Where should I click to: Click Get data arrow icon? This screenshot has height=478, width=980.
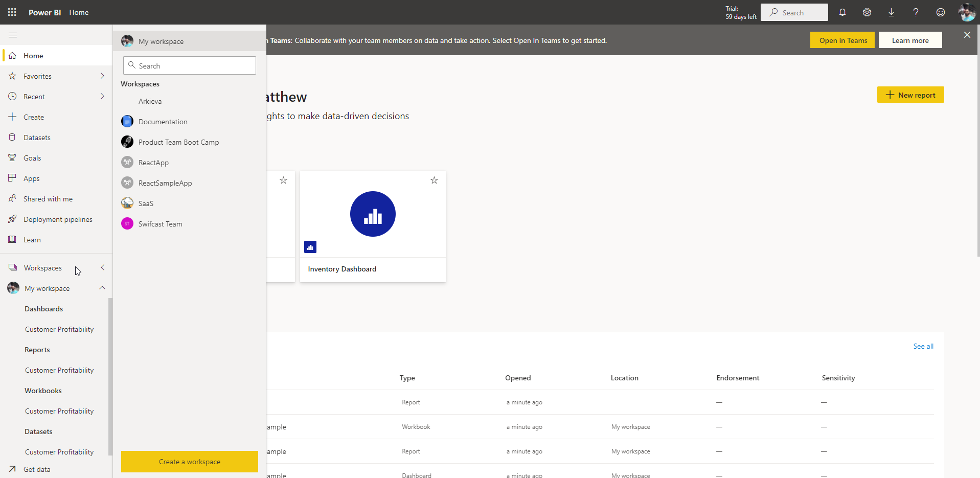12,469
